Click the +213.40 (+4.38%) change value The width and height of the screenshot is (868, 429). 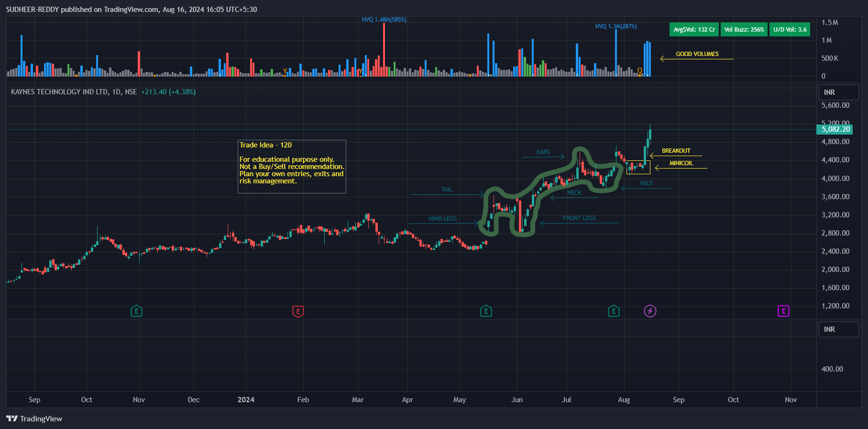168,92
